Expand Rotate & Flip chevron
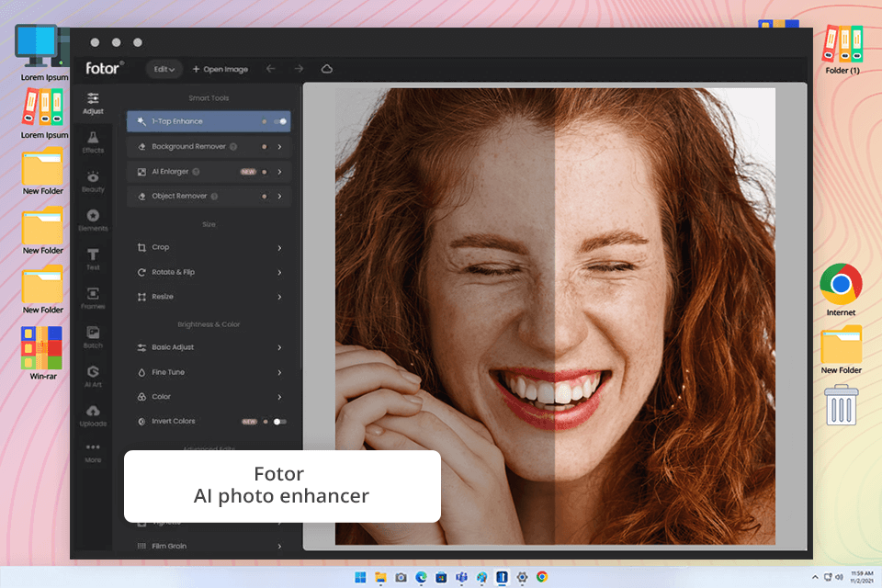 point(279,272)
